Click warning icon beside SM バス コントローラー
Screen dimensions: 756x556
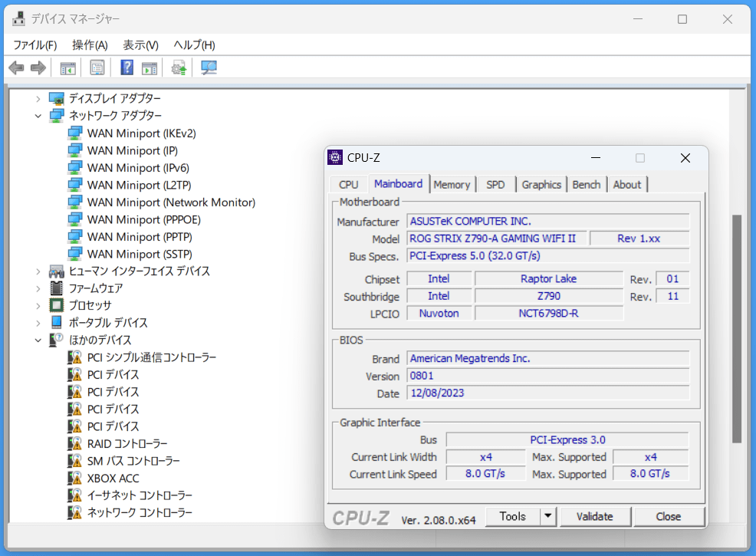point(74,461)
